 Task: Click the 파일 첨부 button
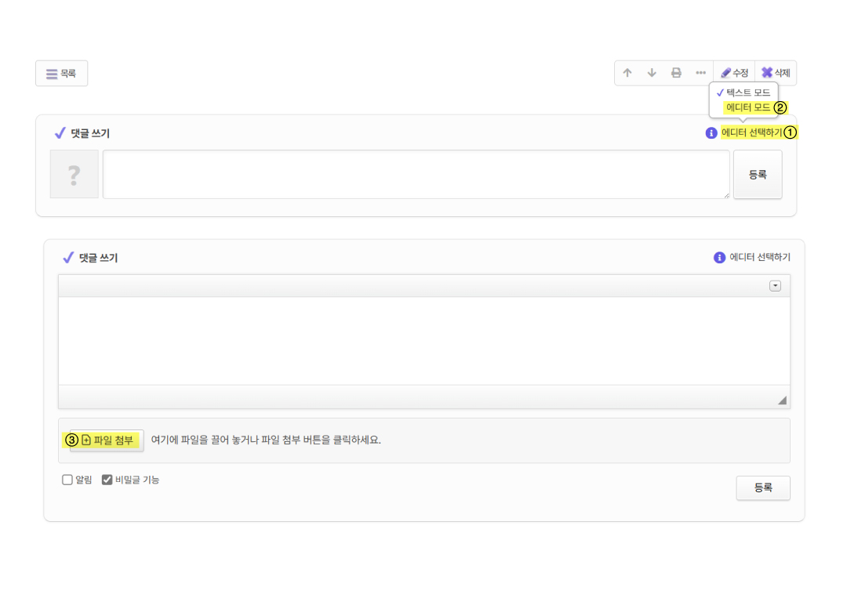coord(107,440)
